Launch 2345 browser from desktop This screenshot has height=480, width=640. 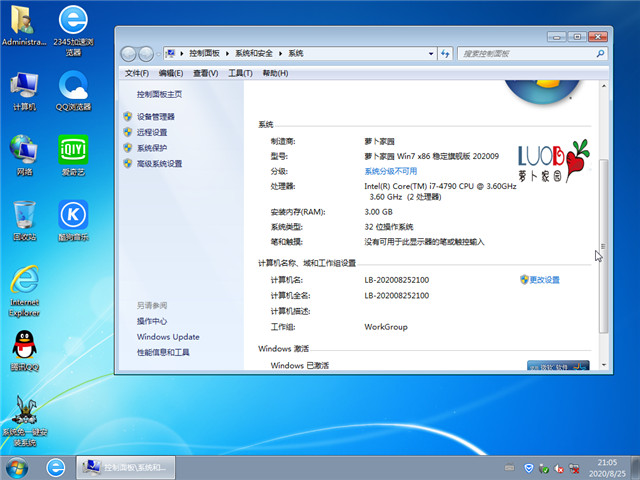(73, 30)
